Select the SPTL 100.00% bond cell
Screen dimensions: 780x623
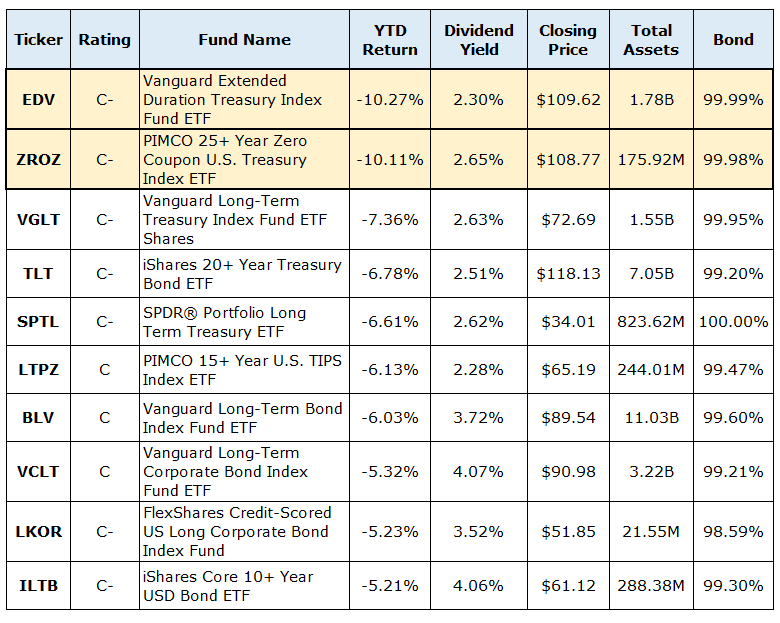click(734, 322)
